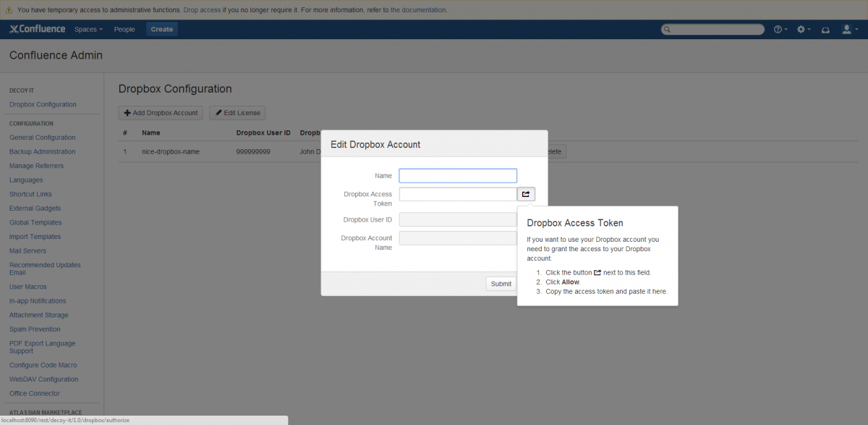Click the Dropbox Account Name field
This screenshot has height=425, width=868.
click(458, 238)
